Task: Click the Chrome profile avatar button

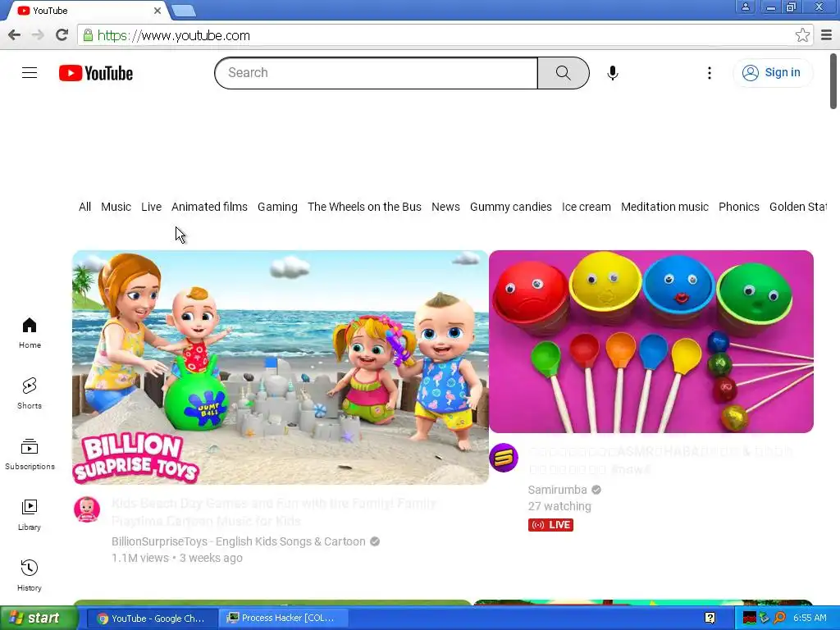Action: tap(745, 7)
